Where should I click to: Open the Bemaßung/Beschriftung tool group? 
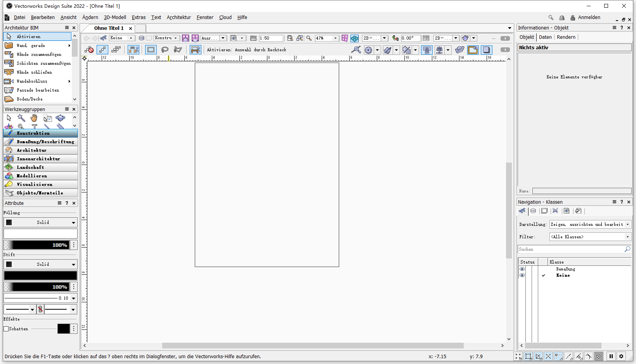point(40,142)
